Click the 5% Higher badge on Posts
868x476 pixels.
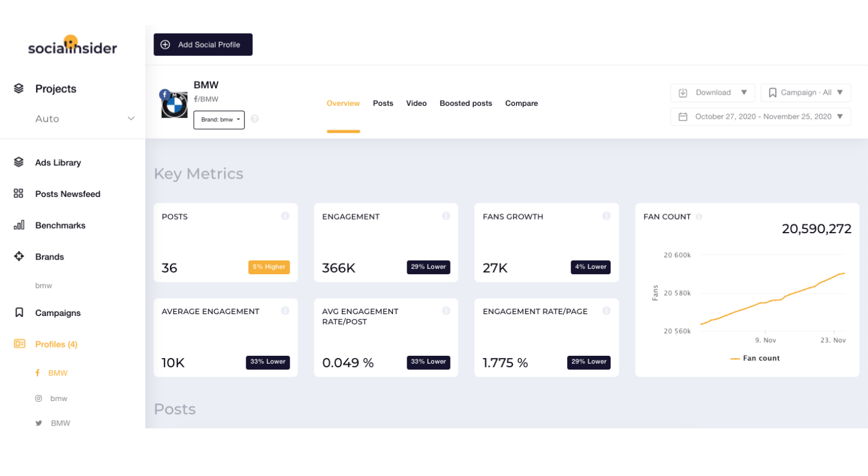(269, 267)
